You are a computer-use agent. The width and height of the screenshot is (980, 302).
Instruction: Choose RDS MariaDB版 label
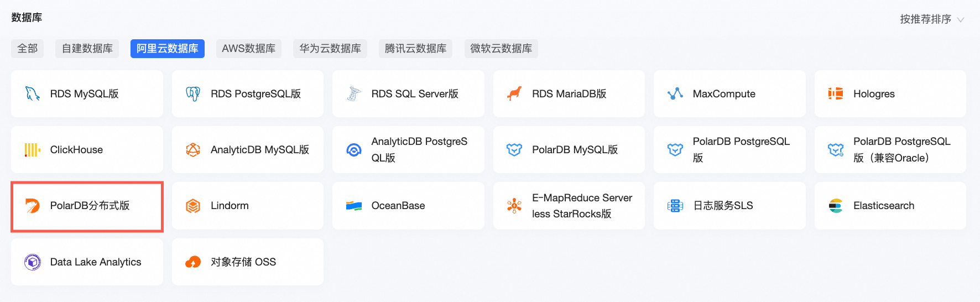tap(569, 94)
